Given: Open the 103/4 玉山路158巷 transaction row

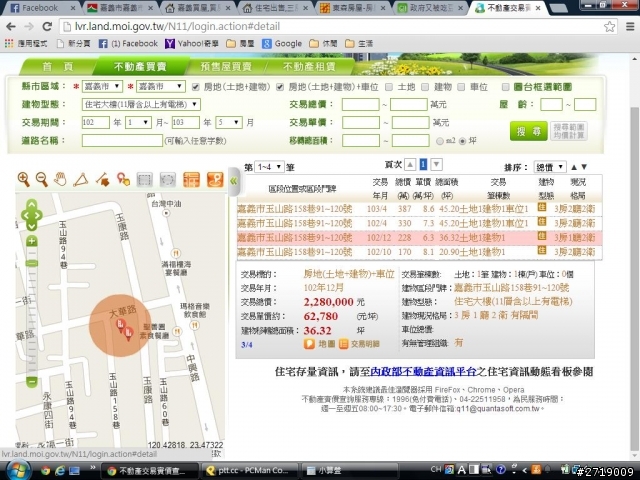Looking at the screenshot, I should coord(419,209).
